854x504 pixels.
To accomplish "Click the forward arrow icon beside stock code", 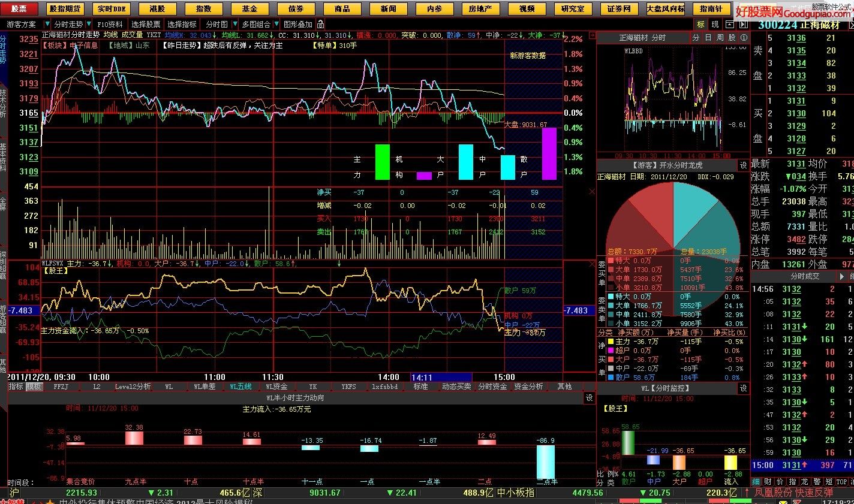I will pyautogui.click(x=744, y=25).
